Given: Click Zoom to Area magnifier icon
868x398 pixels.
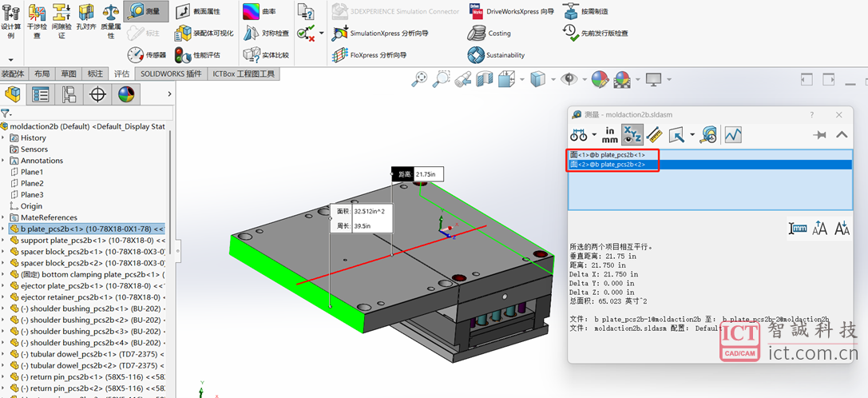Looking at the screenshot, I should (442, 79).
